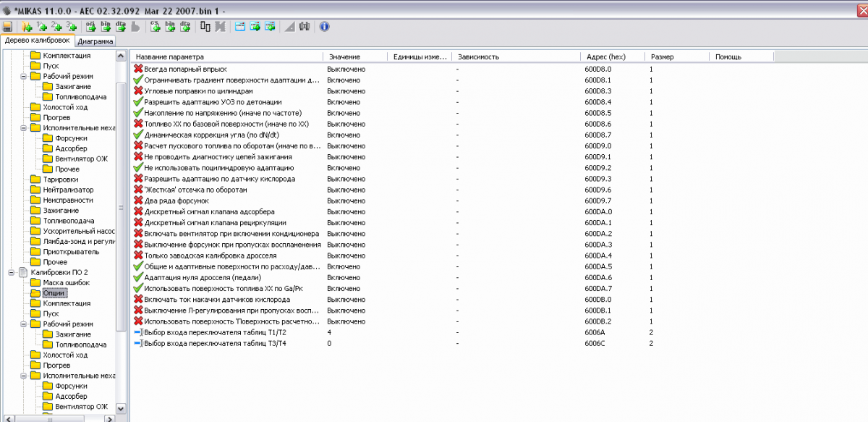The width and height of the screenshot is (868, 422).
Task: Sort by 'Название параметра' column header
Action: tap(227, 56)
